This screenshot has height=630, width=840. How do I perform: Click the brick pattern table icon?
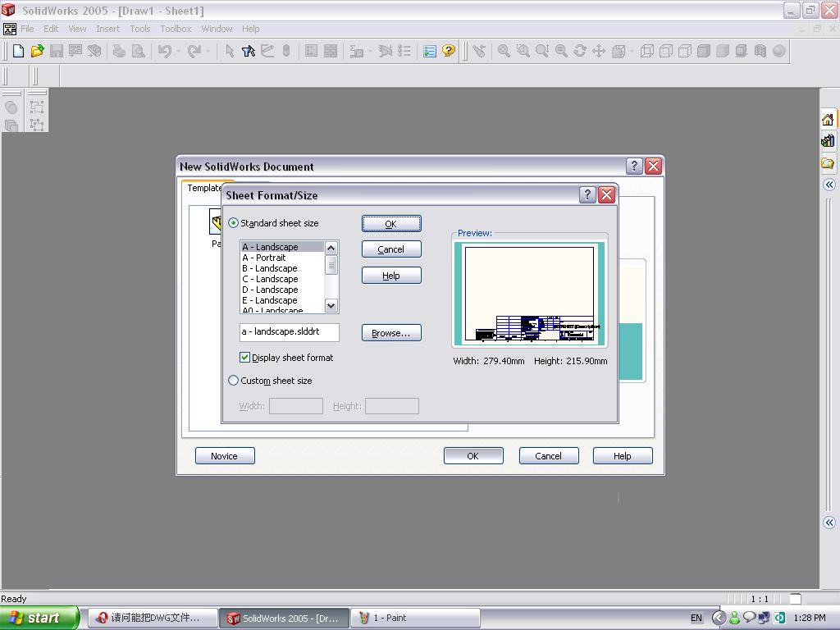tap(331, 51)
